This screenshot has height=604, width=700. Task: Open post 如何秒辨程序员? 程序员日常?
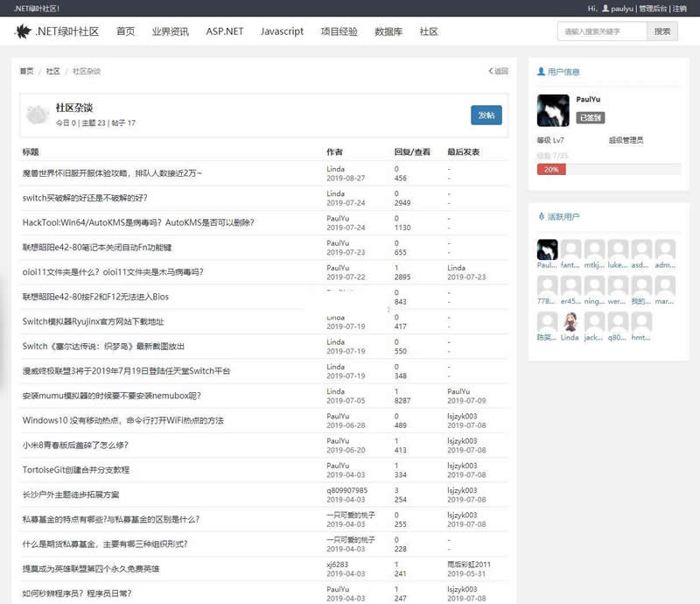(77, 593)
